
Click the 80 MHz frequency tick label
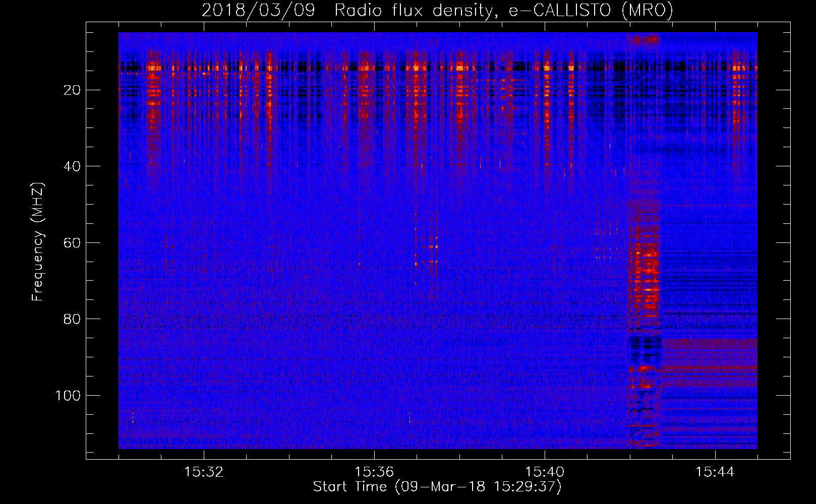coord(73,319)
